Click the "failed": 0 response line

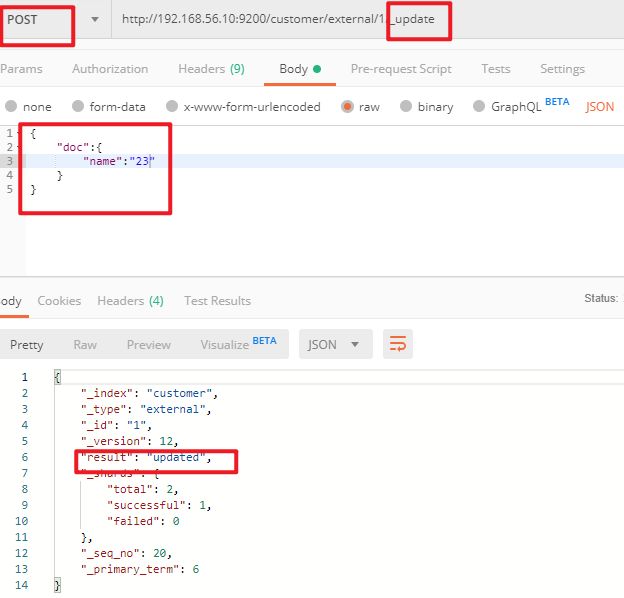coord(143,521)
